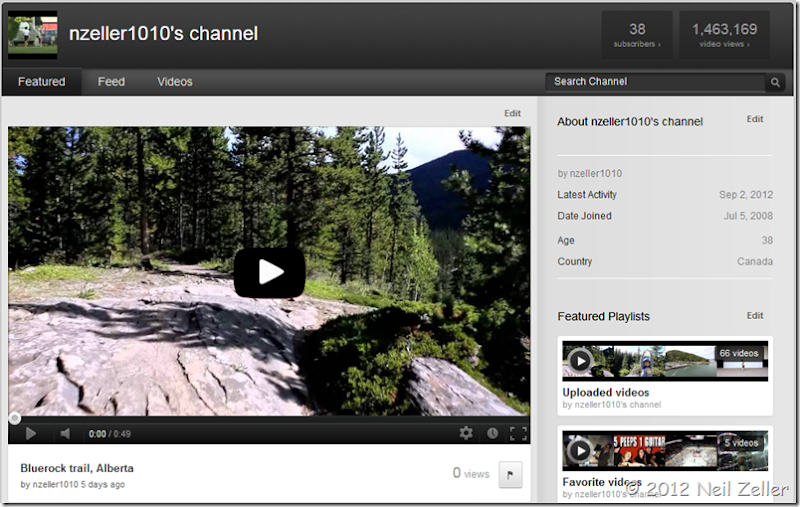Viewport: 800px width, 507px height.
Task: Click the Search Channel input field
Action: tap(656, 82)
